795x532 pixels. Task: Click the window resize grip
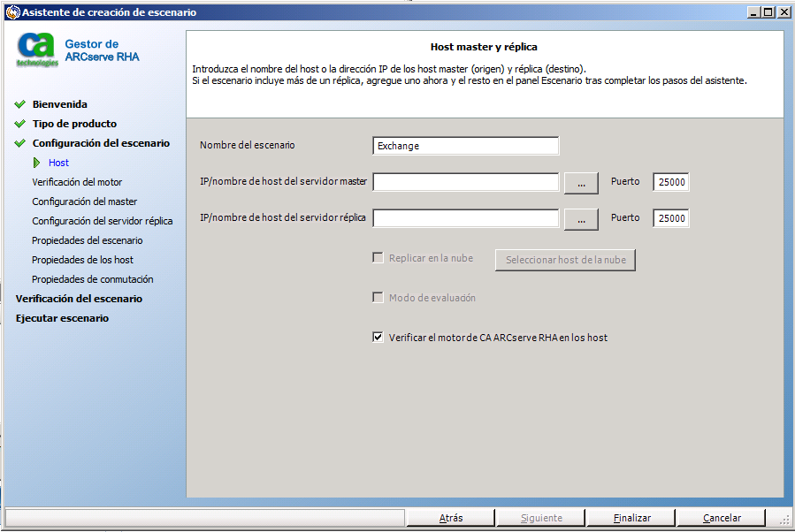tap(785, 520)
